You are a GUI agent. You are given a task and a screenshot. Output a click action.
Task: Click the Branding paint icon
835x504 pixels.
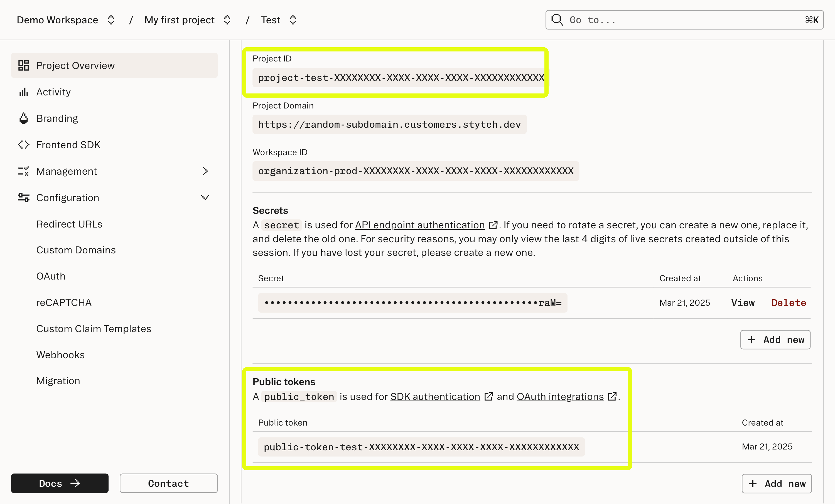[23, 118]
